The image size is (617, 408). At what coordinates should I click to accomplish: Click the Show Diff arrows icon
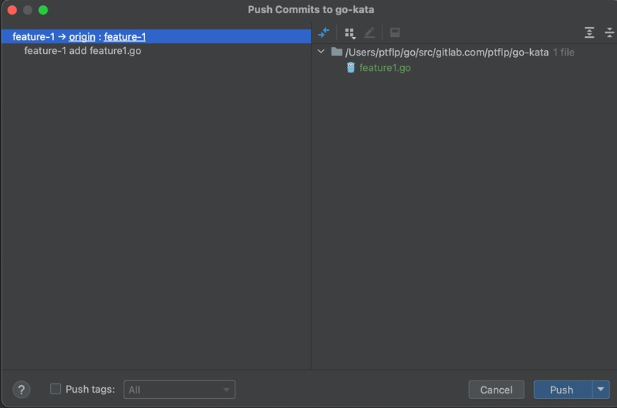pyautogui.click(x=324, y=33)
